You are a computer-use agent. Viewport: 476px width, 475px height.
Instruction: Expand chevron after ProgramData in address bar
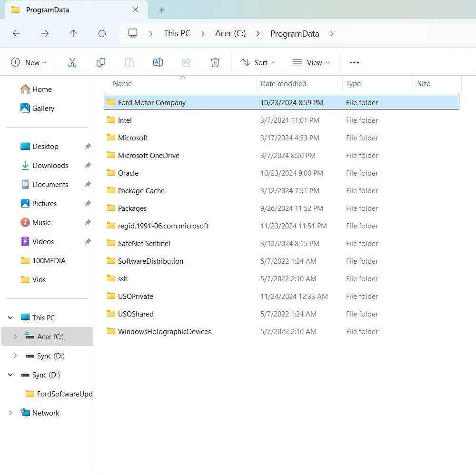[x=332, y=33]
